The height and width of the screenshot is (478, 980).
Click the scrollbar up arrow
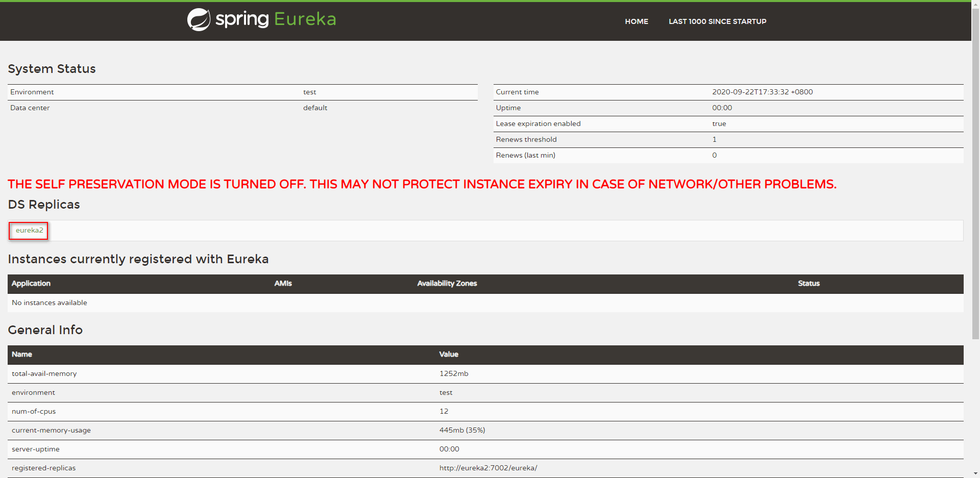coord(975,5)
